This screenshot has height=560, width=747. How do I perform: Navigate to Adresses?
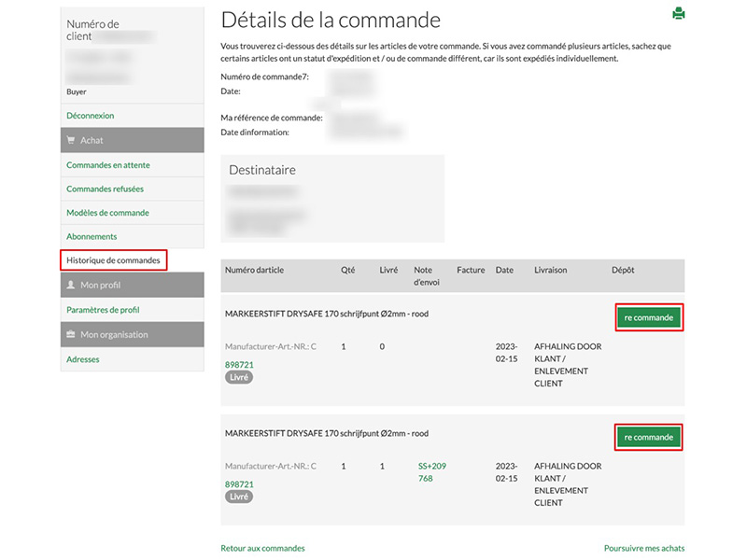[x=83, y=359]
